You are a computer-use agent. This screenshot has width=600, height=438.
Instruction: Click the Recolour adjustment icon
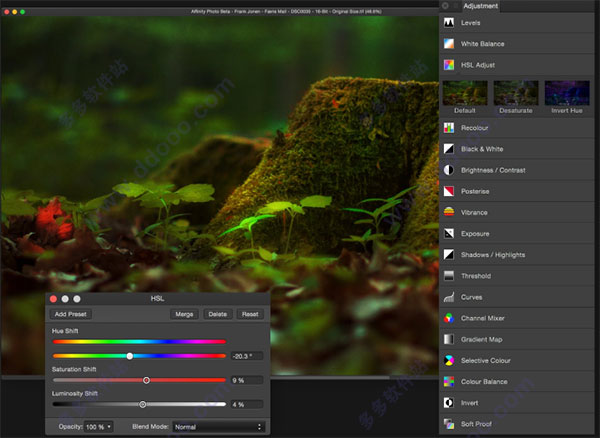click(x=449, y=128)
